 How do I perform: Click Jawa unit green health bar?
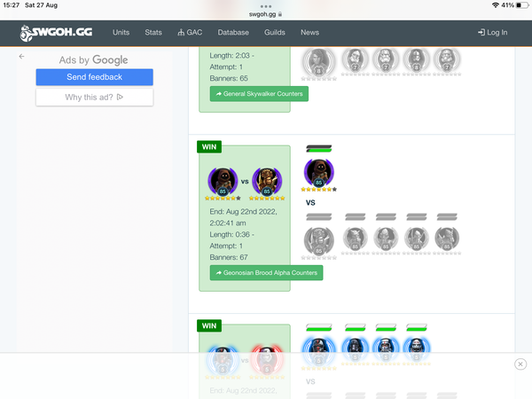click(x=318, y=149)
